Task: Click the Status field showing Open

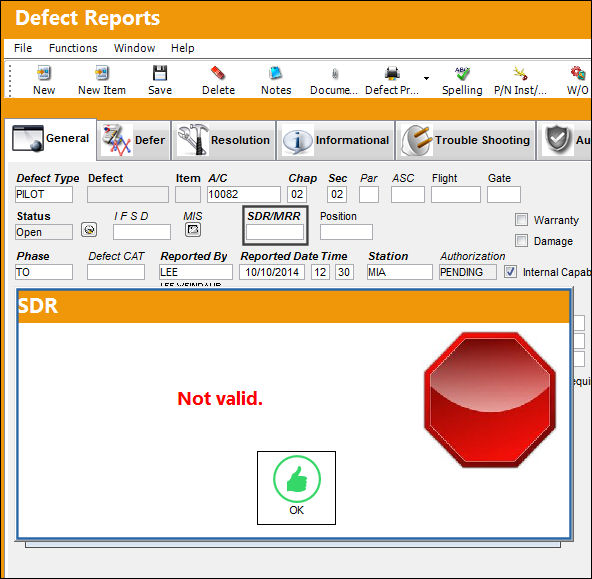Action: [44, 232]
